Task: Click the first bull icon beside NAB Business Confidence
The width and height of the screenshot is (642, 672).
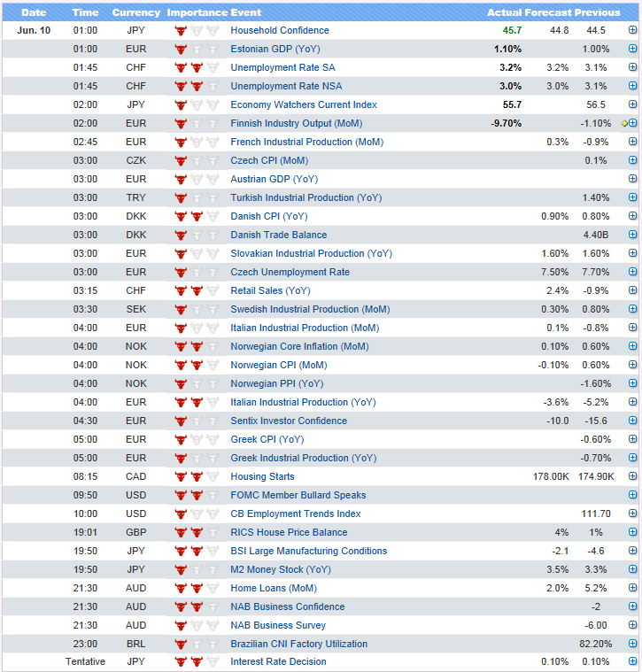Action: tap(181, 606)
